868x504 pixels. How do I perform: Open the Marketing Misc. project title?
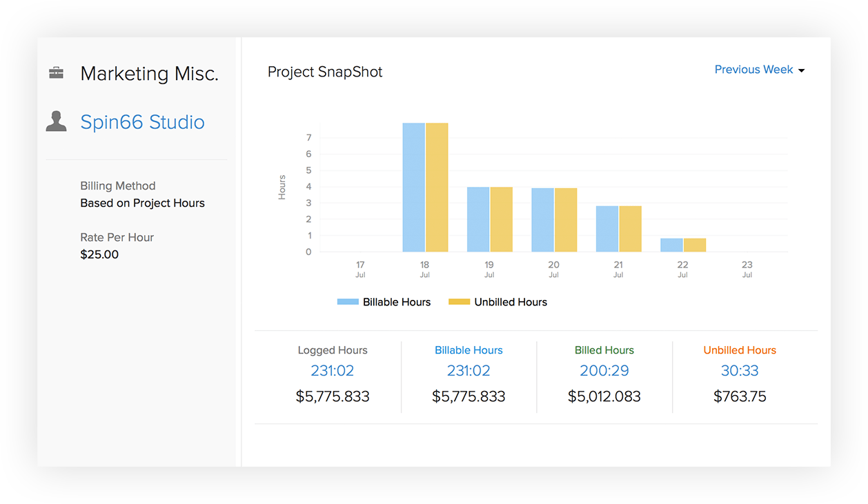click(149, 73)
